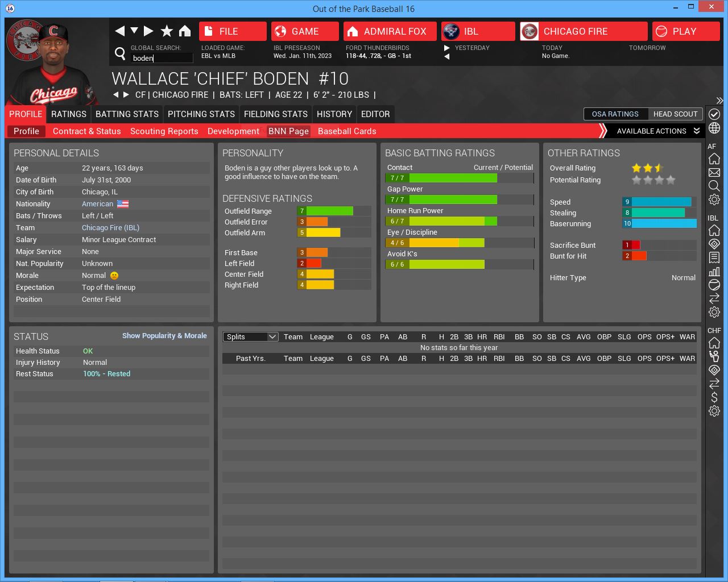Switch ratings view to Head Scout

pos(675,114)
